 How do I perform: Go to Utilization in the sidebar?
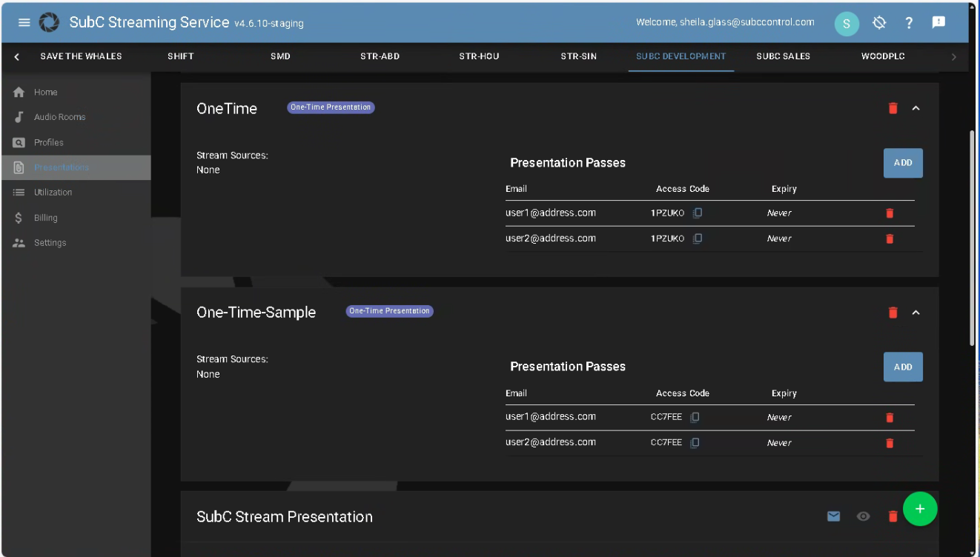pos(53,193)
